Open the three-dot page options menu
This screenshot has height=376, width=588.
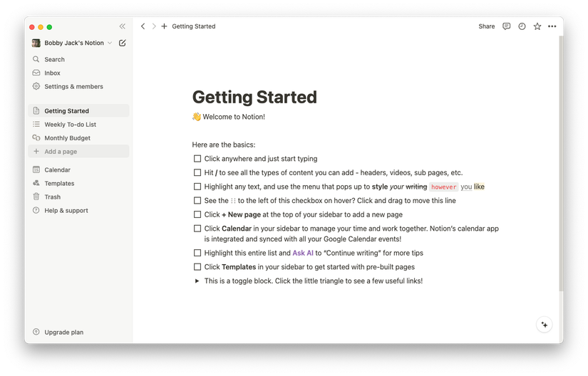[552, 26]
